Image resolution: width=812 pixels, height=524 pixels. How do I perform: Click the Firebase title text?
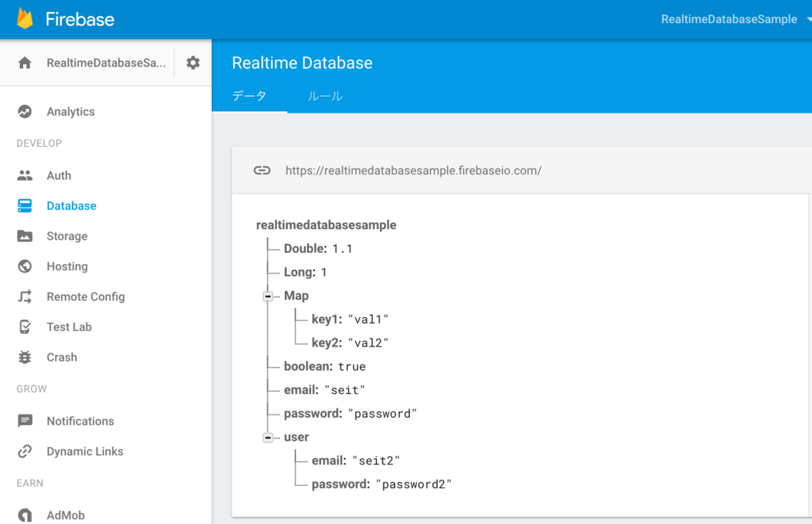(x=80, y=19)
